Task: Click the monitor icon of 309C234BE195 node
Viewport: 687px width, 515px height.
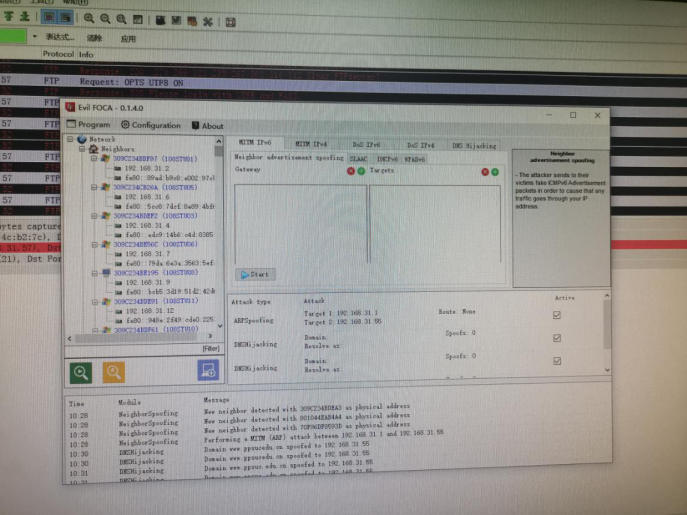Action: 106,273
